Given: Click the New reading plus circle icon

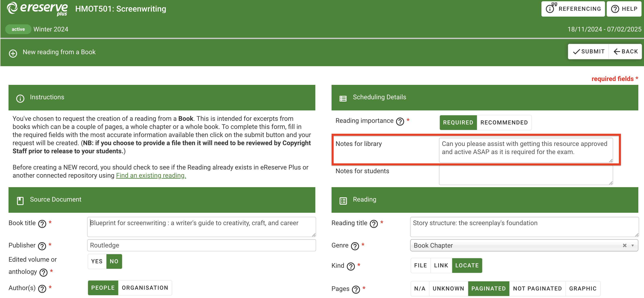Looking at the screenshot, I should click(x=12, y=53).
